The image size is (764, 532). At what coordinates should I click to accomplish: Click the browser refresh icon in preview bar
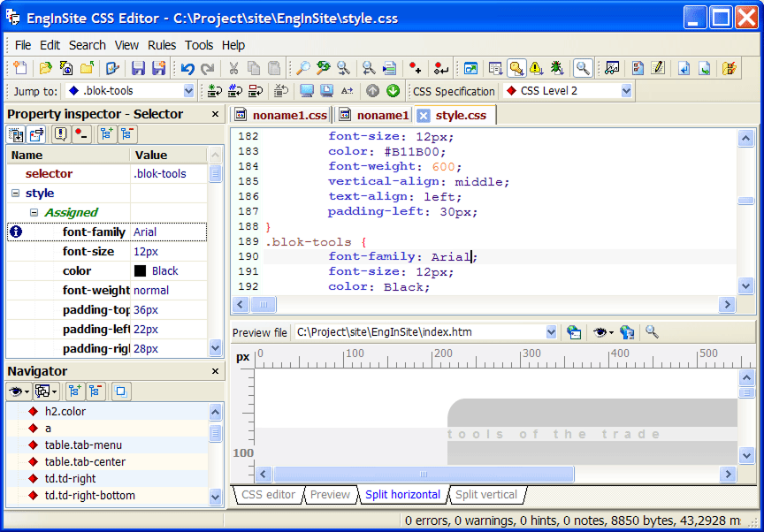pos(574,332)
